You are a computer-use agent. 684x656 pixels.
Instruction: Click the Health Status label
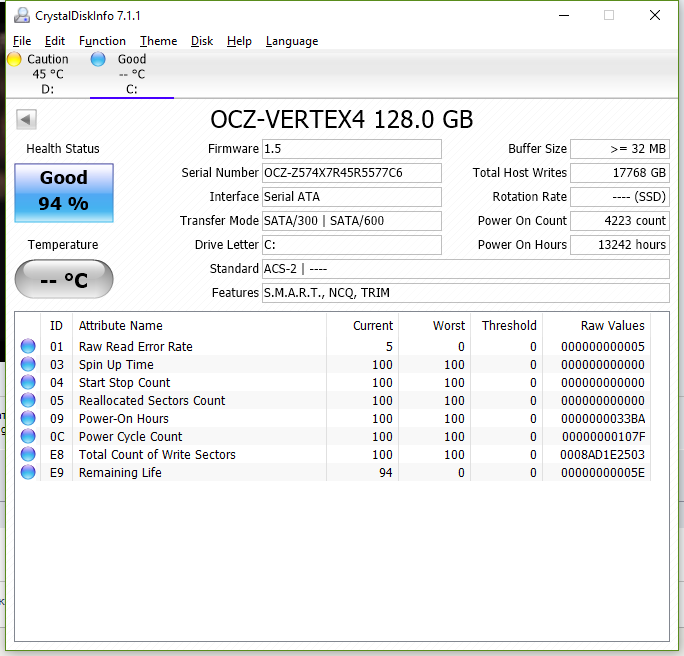pos(63,149)
